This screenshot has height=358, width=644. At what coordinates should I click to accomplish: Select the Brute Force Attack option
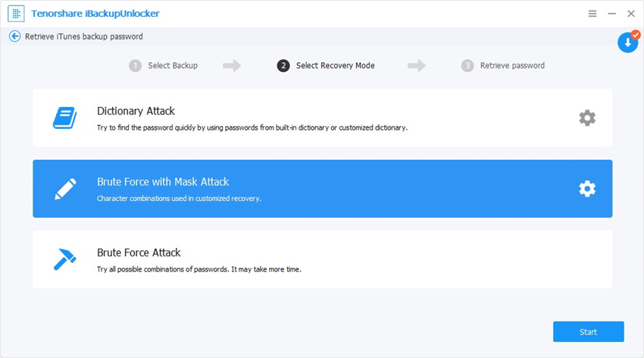point(323,259)
